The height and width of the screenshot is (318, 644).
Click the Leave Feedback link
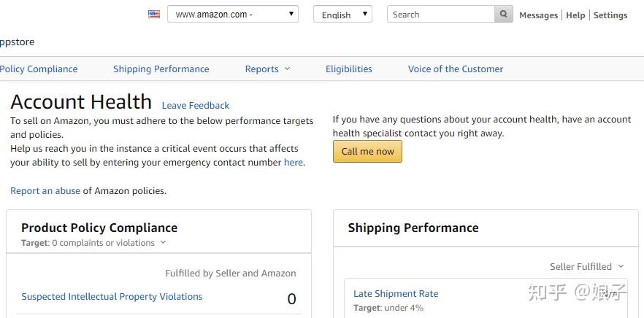point(196,106)
